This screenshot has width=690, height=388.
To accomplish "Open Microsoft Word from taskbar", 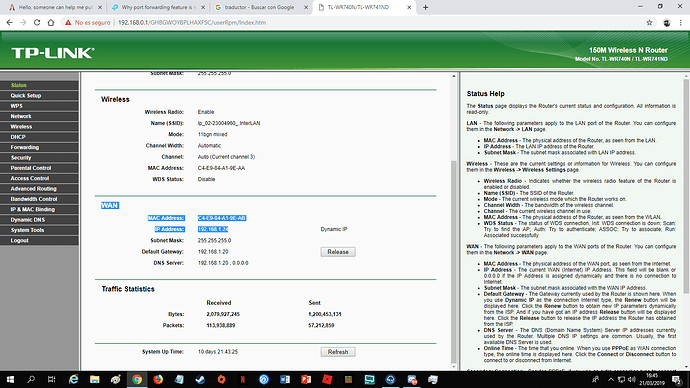I will [x=285, y=379].
